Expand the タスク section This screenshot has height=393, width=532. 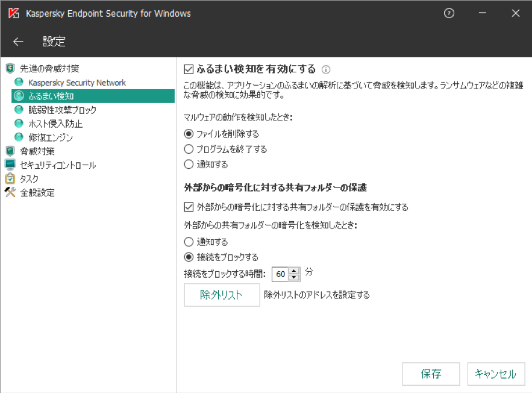[29, 178]
